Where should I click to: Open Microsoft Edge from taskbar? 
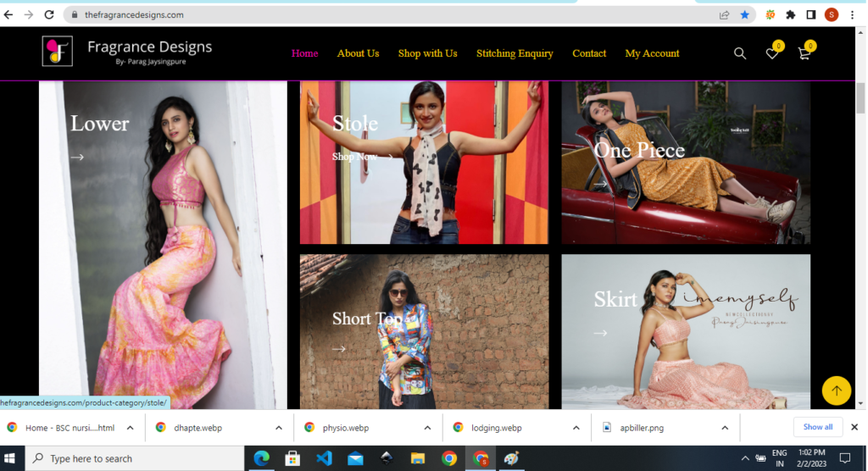click(x=261, y=458)
